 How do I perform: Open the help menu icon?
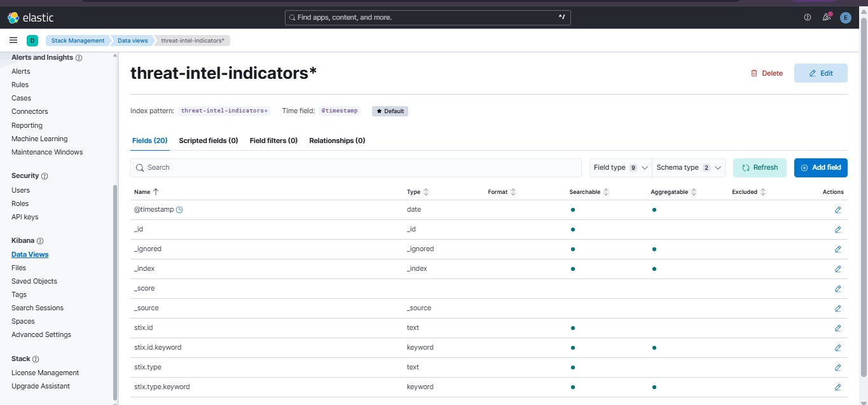808,18
